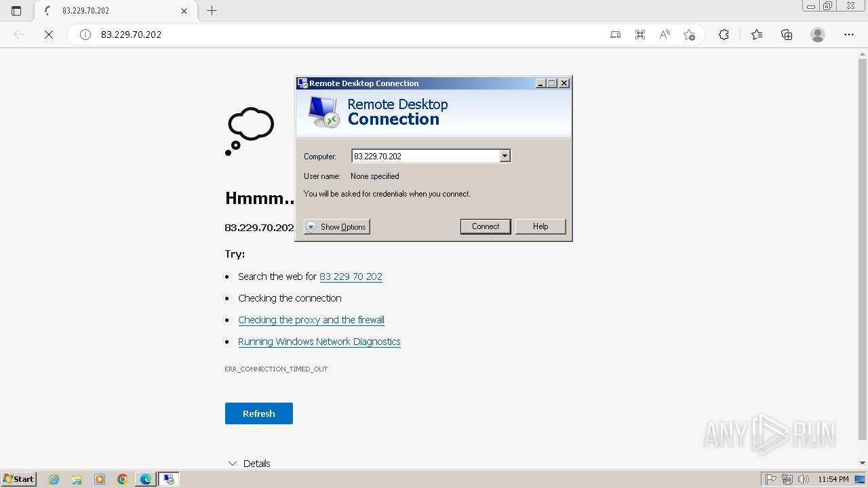This screenshot has height=488, width=868.
Task: Open the network tray icon
Action: 787,479
